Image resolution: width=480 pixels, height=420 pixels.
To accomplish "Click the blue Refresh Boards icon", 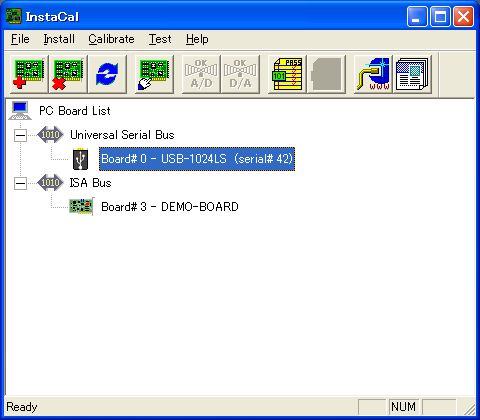I will click(107, 74).
